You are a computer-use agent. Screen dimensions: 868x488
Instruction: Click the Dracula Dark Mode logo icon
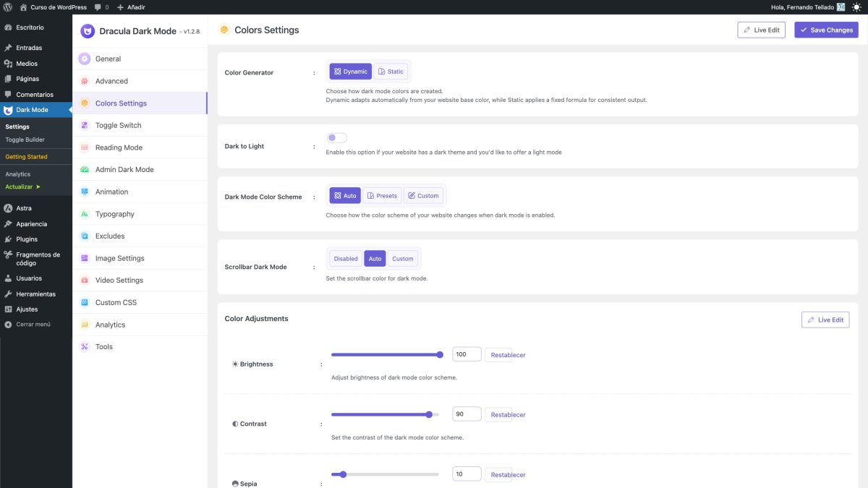(x=88, y=31)
